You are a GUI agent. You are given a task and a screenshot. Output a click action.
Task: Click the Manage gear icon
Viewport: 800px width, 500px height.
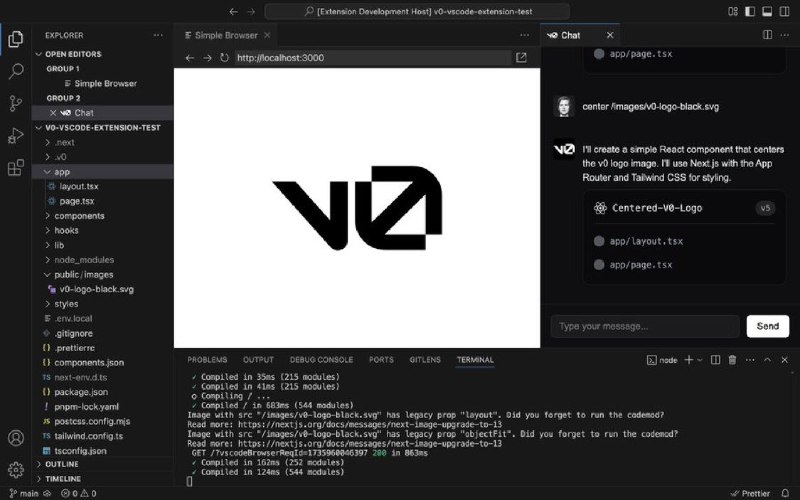point(16,469)
